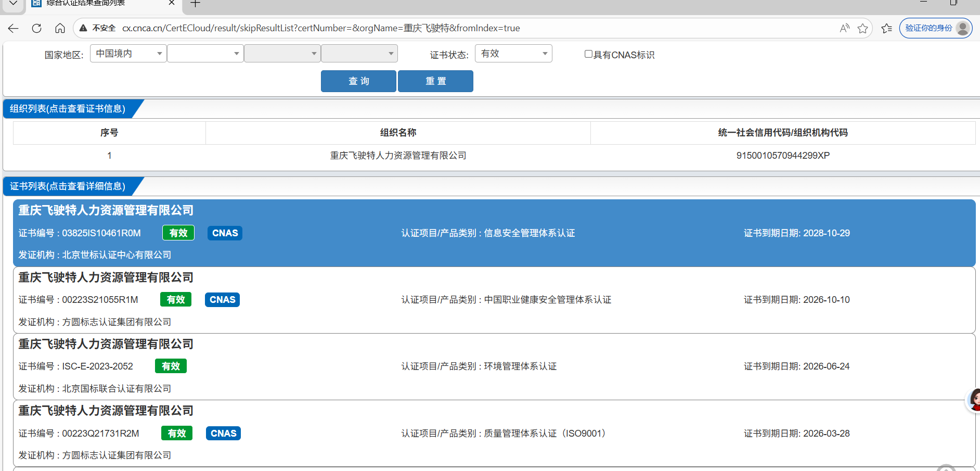Open the tab list chevron
Screen dimensions: 980x471
point(14,3)
